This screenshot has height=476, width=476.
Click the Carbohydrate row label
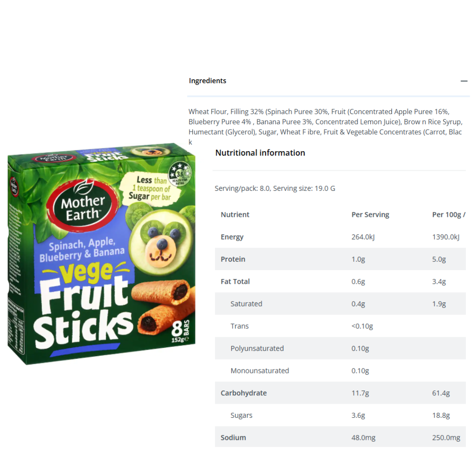pyautogui.click(x=244, y=393)
